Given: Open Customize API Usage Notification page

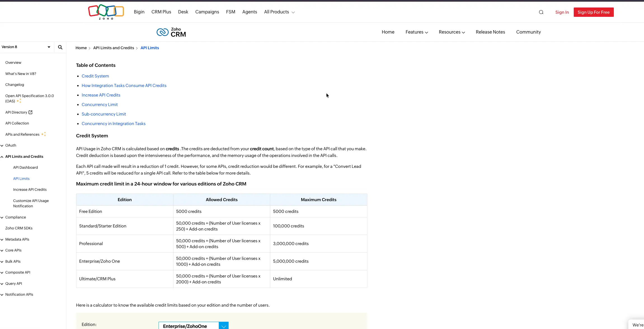Looking at the screenshot, I should (31, 203).
